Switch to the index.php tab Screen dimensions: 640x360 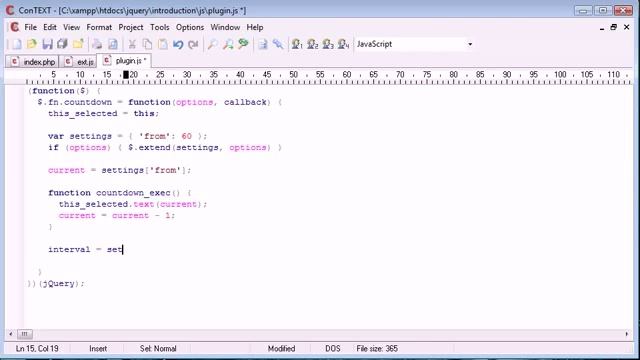(x=33, y=62)
